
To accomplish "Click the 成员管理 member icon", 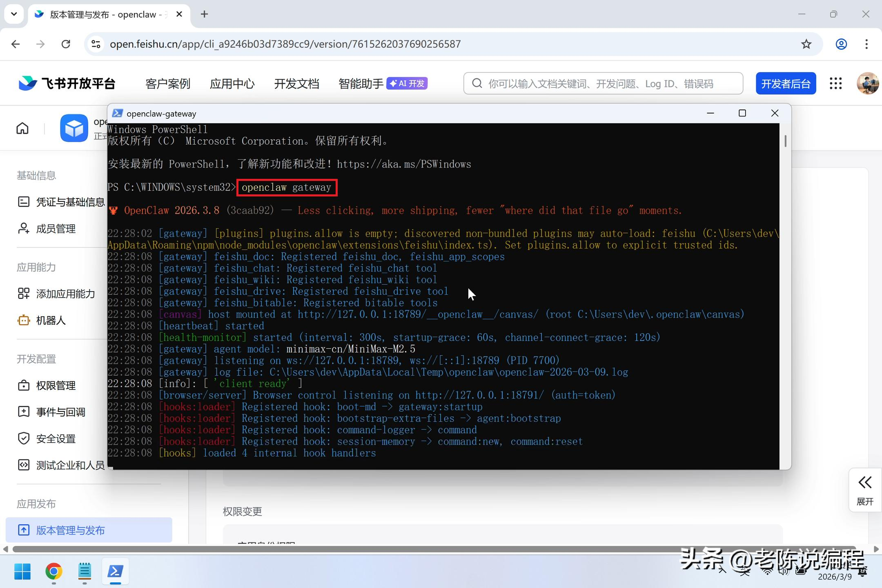I will [24, 229].
